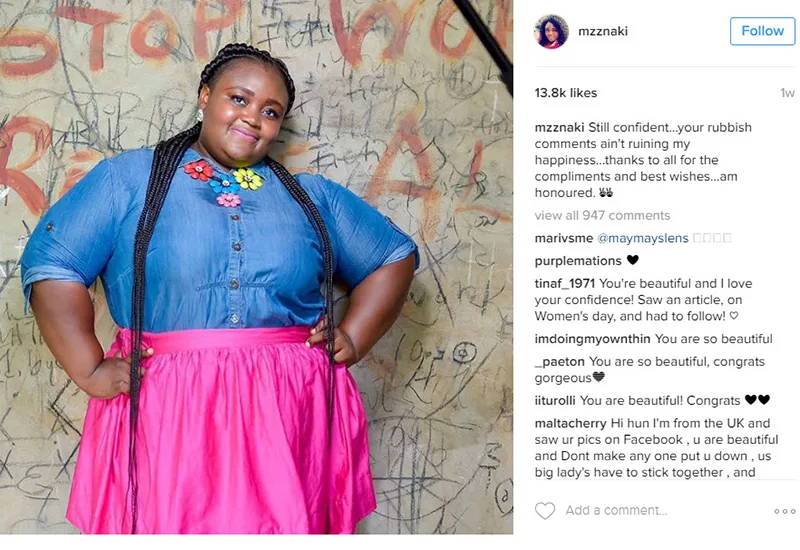Image resolution: width=800 pixels, height=550 pixels.
Task: Open commenter tinaf_1971's profile
Action: pos(565,283)
